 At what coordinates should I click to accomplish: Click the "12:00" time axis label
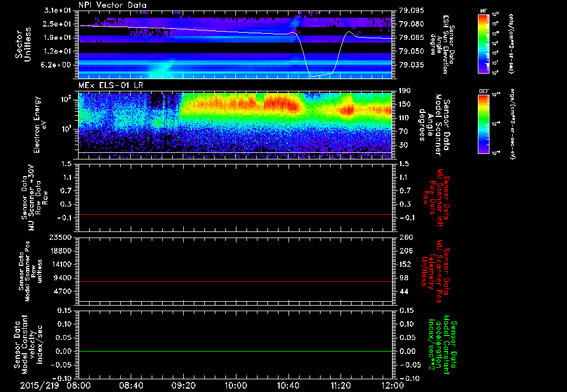[392, 386]
